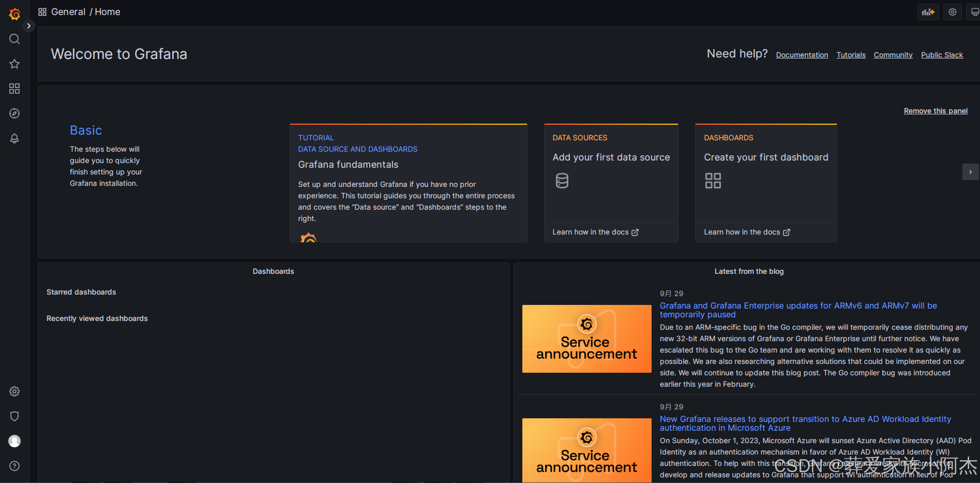Screen dimensions: 980x483
Task: Open the user profile avatar
Action: pos(14,441)
